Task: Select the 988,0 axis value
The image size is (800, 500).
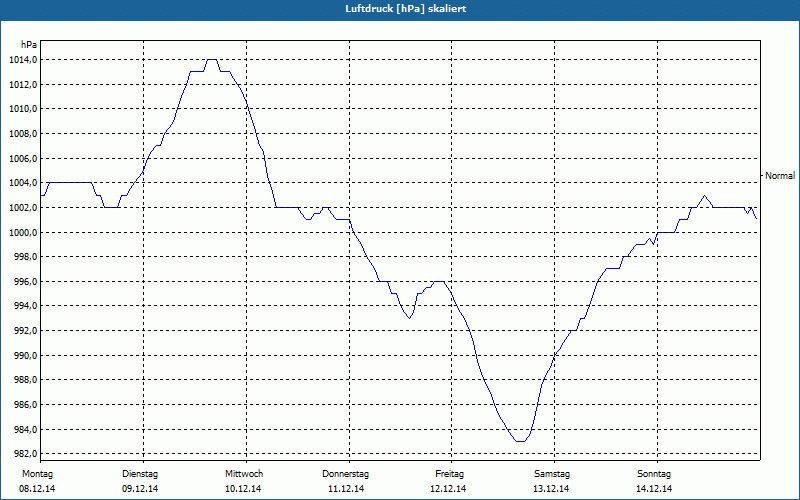Action: (x=25, y=380)
